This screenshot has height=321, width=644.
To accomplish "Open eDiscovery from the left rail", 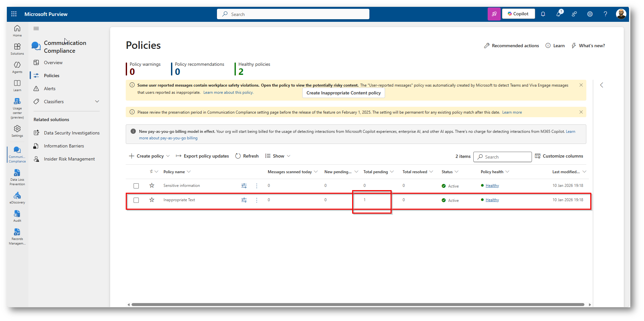I will [17, 197].
